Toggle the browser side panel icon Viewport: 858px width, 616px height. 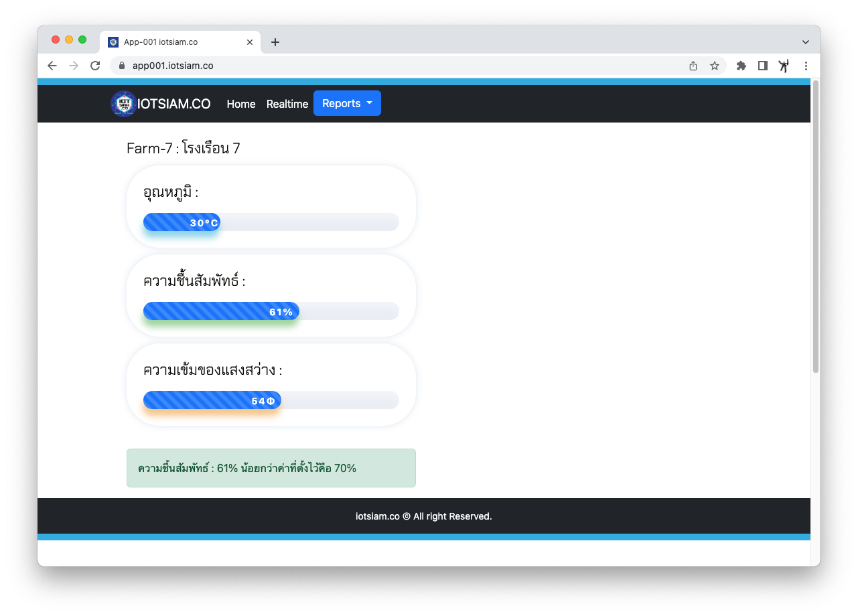click(x=762, y=66)
